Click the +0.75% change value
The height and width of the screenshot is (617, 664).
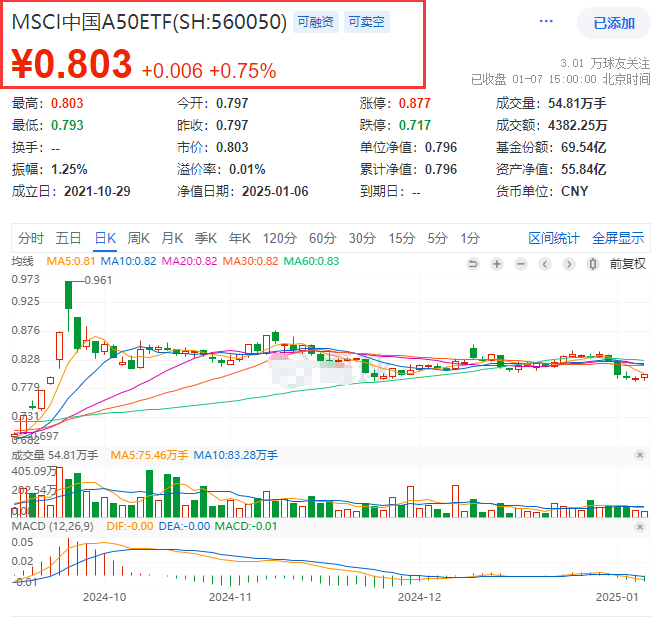(x=242, y=71)
